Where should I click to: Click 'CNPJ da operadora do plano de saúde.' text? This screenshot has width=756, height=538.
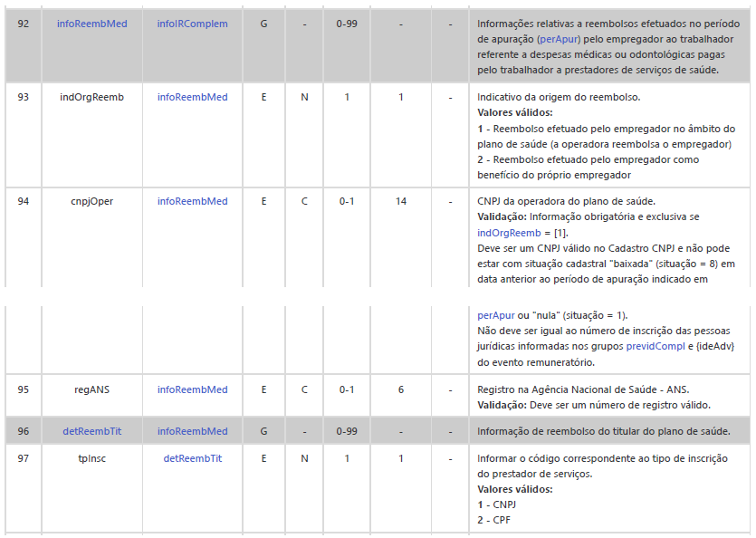click(x=567, y=201)
